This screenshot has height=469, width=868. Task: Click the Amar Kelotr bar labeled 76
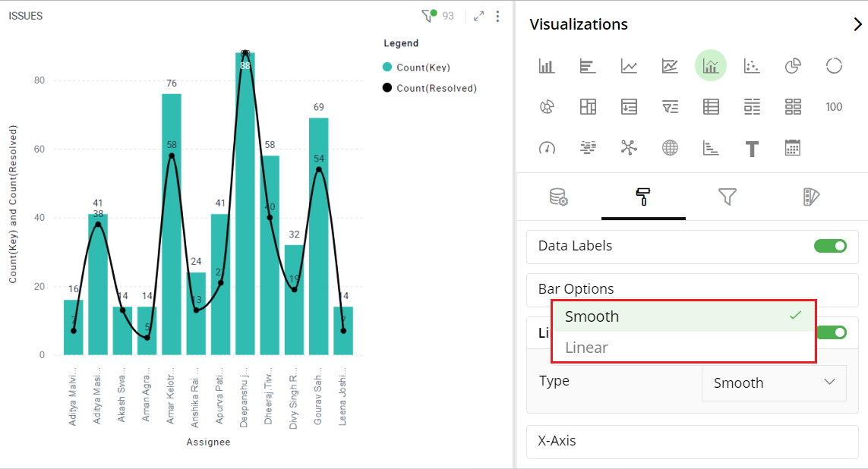(x=172, y=225)
